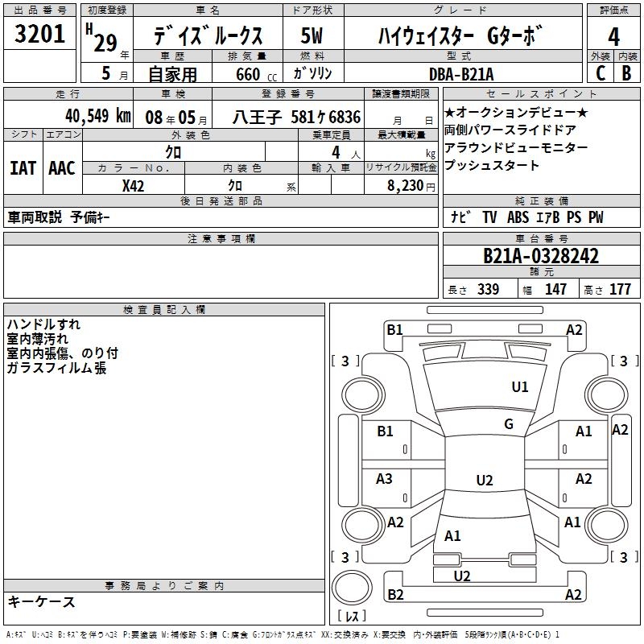
Task: Select the セールスポイント header
Action: pyautogui.click(x=541, y=94)
